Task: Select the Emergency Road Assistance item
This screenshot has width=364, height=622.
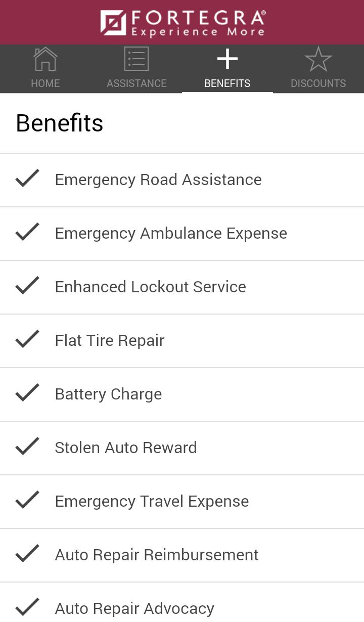Action: coord(182,180)
